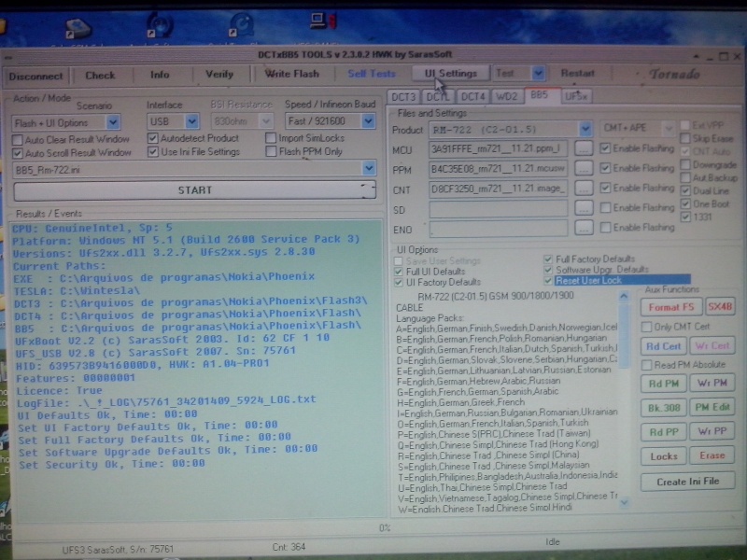The height and width of the screenshot is (560, 747).
Task: Select the 'Set Security Ok' log line
Action: pos(112,464)
